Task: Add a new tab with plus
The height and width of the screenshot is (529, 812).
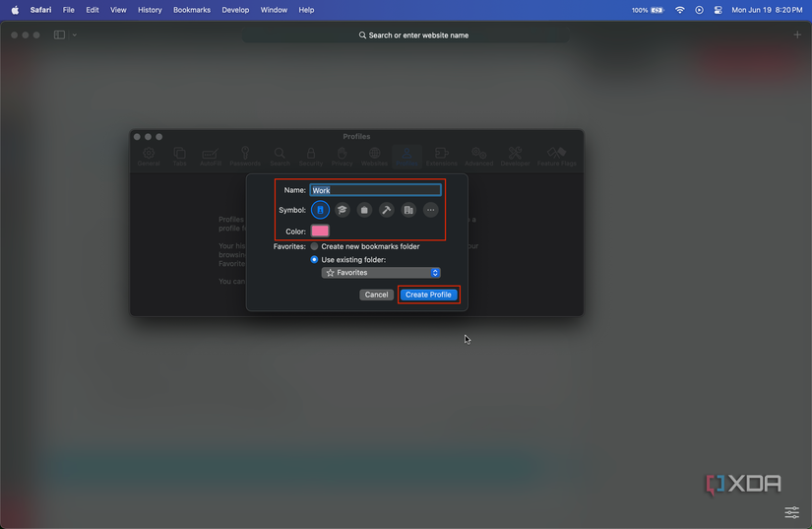Action: click(797, 34)
